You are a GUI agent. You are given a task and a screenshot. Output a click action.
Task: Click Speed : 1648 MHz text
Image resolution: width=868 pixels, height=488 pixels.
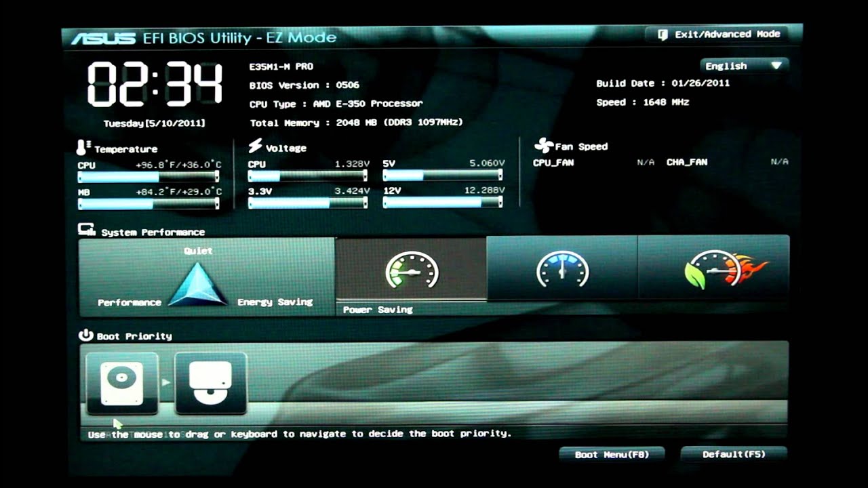[642, 102]
